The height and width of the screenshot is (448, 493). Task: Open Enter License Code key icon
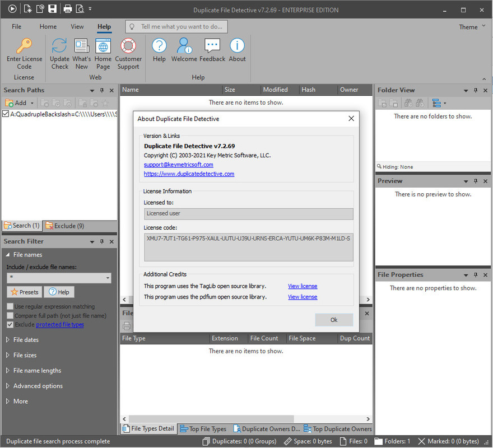24,46
